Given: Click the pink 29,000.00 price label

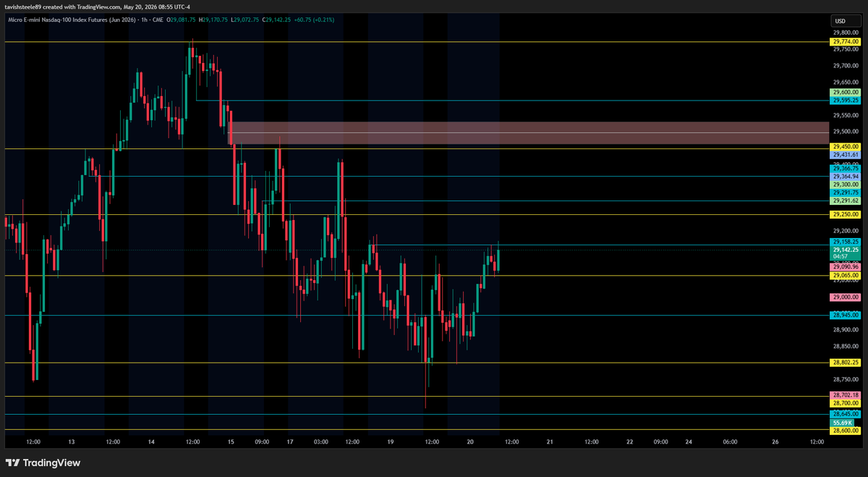Looking at the screenshot, I should pos(846,297).
